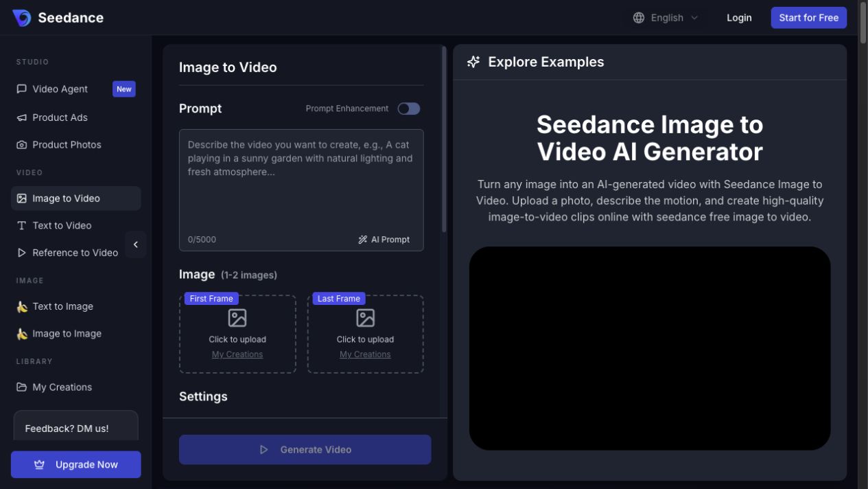
Task: Click the Explore Examples sparkle icon
Action: click(473, 62)
